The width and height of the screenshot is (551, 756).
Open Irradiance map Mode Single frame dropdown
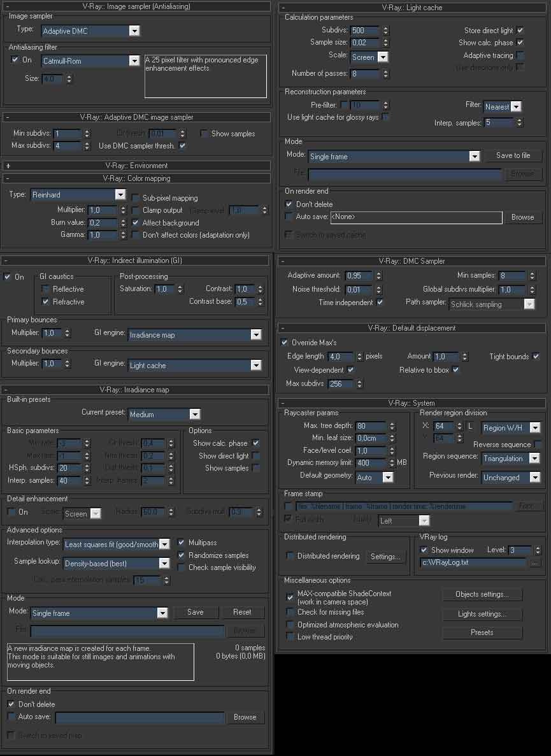pyautogui.click(x=99, y=613)
